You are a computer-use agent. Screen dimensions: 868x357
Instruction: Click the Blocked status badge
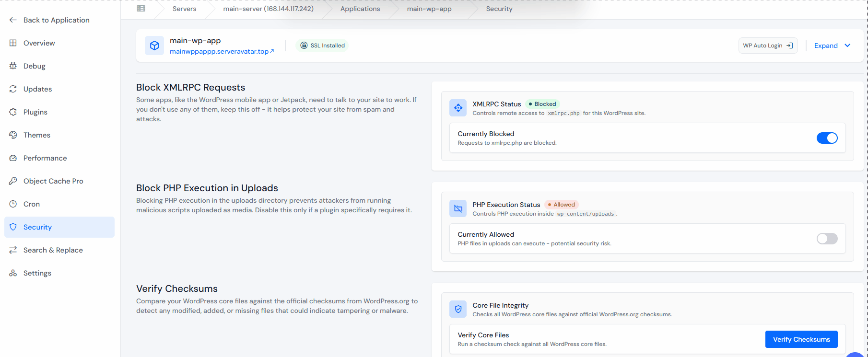542,104
